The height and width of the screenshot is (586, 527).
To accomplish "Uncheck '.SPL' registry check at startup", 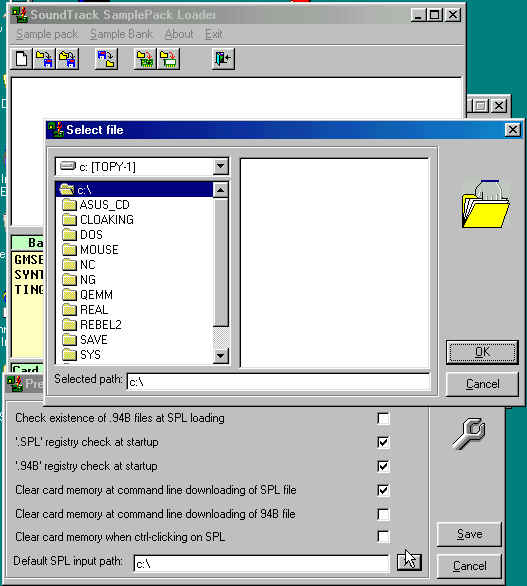I will click(383, 442).
